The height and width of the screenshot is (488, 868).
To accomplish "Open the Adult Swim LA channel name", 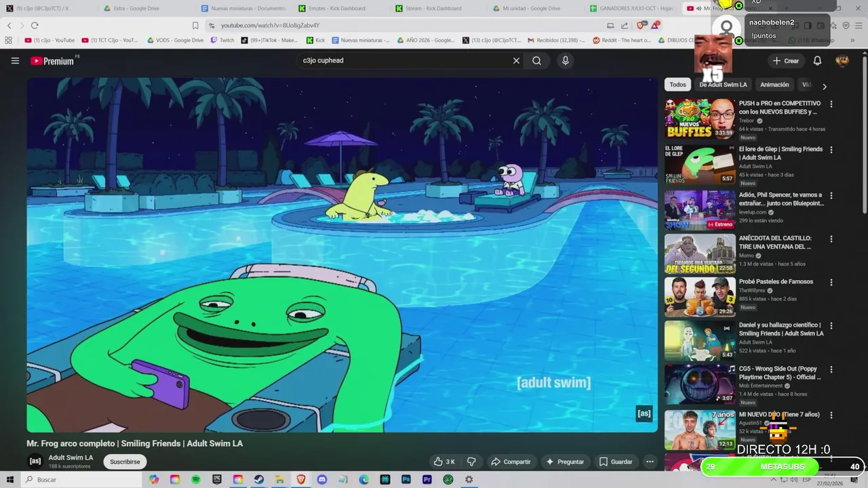I will [x=71, y=457].
